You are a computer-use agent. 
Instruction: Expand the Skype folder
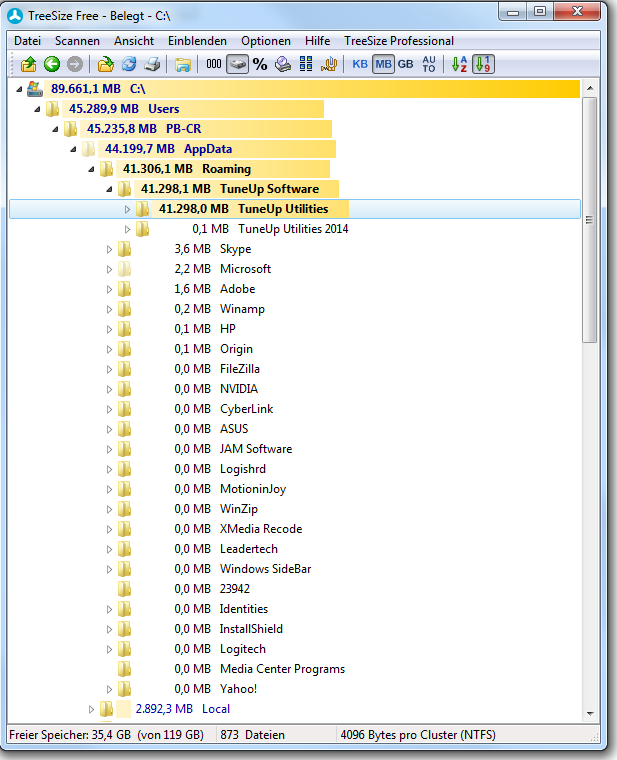click(x=110, y=249)
